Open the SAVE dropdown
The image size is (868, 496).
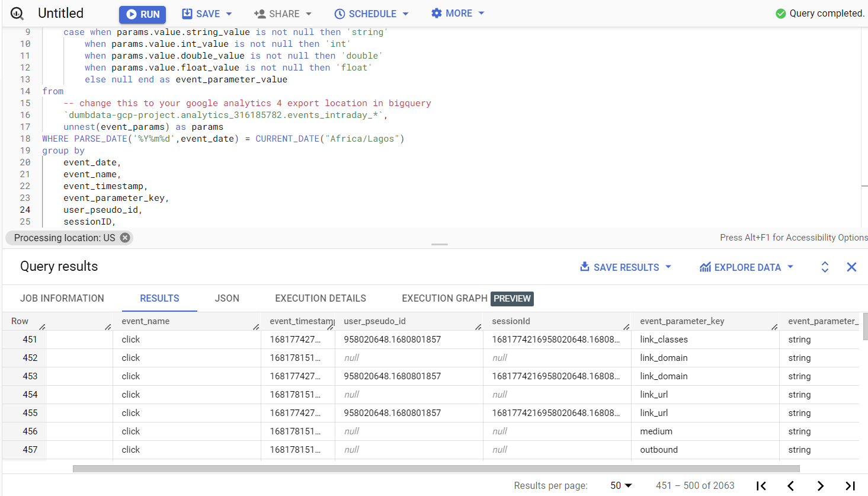tap(206, 13)
